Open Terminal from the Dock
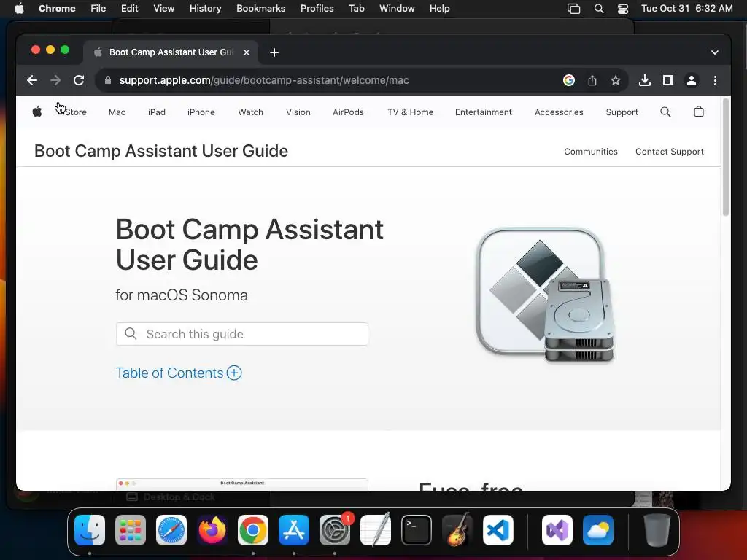 point(417,530)
